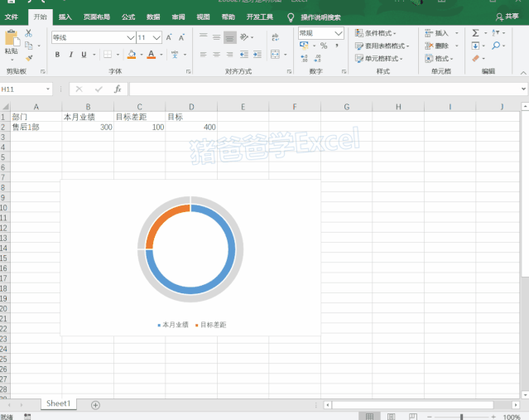The image size is (529, 420).
Task: Click the phonetic guide 文 icon
Action: (175, 55)
